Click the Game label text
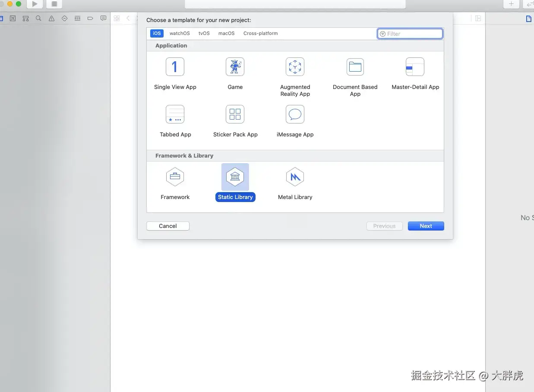Image resolution: width=534 pixels, height=392 pixels. (235, 87)
